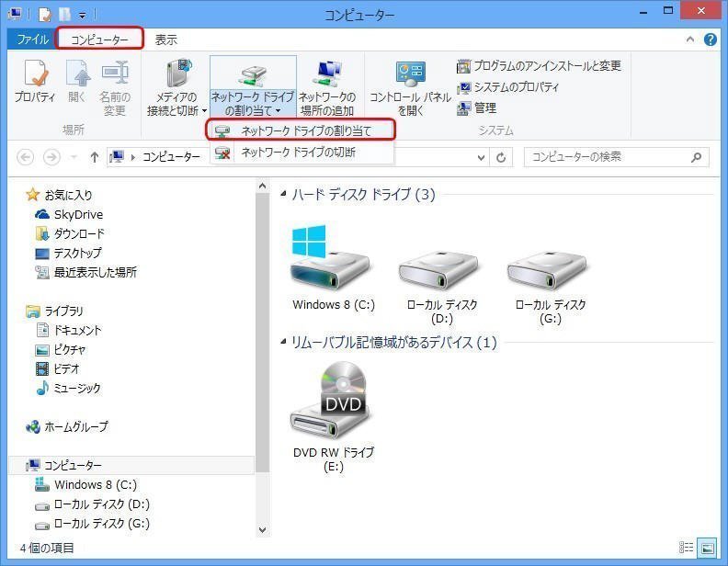Click the ネットワーク ドライブの割り当て ribbon split button
The width and height of the screenshot is (728, 566).
point(253,87)
